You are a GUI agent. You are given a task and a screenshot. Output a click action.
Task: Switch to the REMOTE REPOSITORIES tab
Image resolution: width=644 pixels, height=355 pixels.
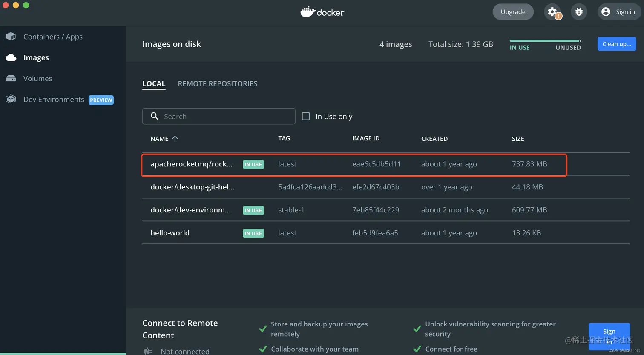click(217, 83)
